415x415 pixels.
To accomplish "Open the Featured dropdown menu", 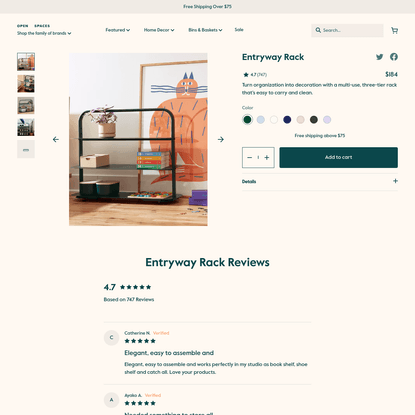I will click(x=118, y=30).
